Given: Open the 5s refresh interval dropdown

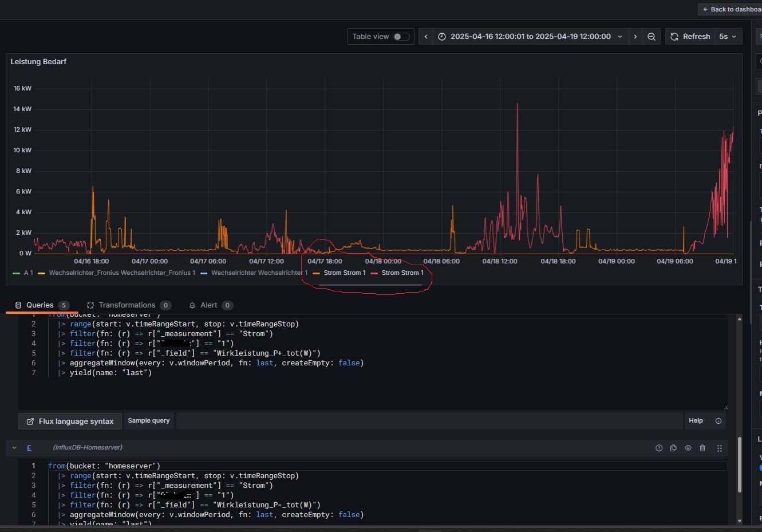Looking at the screenshot, I should coord(728,37).
